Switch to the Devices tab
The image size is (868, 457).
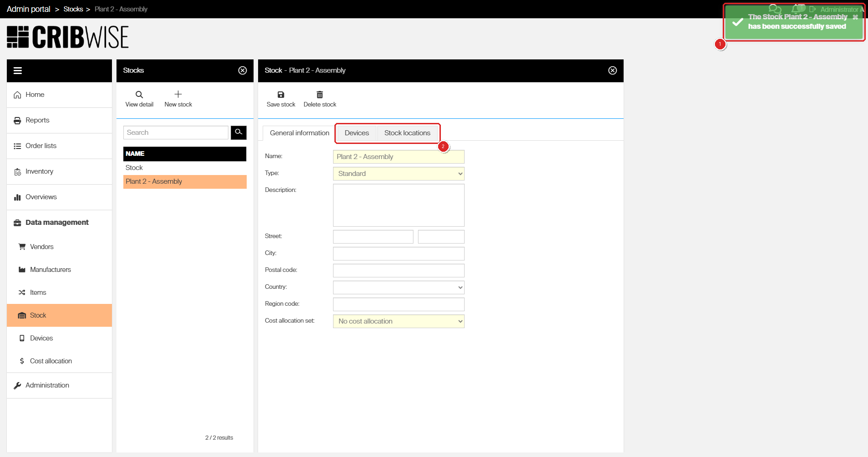(x=357, y=133)
